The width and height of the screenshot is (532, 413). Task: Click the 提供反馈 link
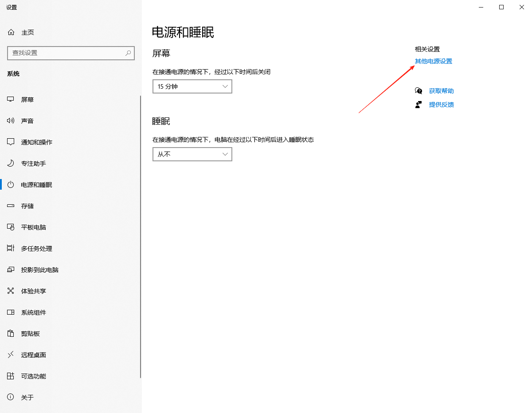(441, 105)
